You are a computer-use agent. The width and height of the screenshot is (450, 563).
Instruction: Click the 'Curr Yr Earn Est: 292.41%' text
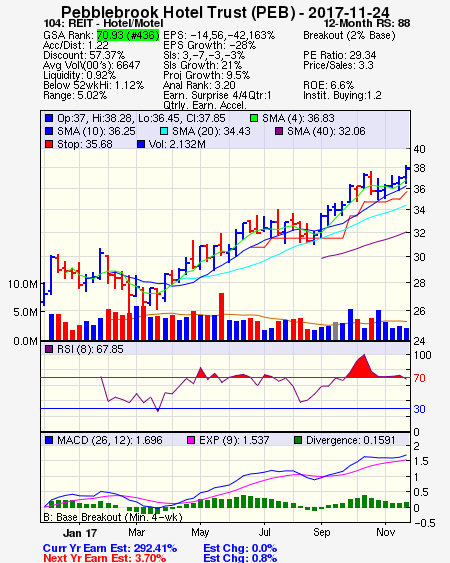pos(110,548)
